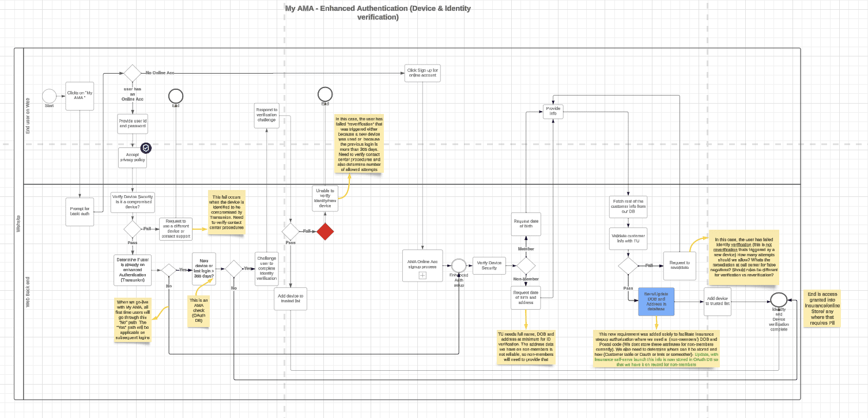Select the End circle above Request to use a different device
Viewport: 868px width, 418px height.
point(175,96)
